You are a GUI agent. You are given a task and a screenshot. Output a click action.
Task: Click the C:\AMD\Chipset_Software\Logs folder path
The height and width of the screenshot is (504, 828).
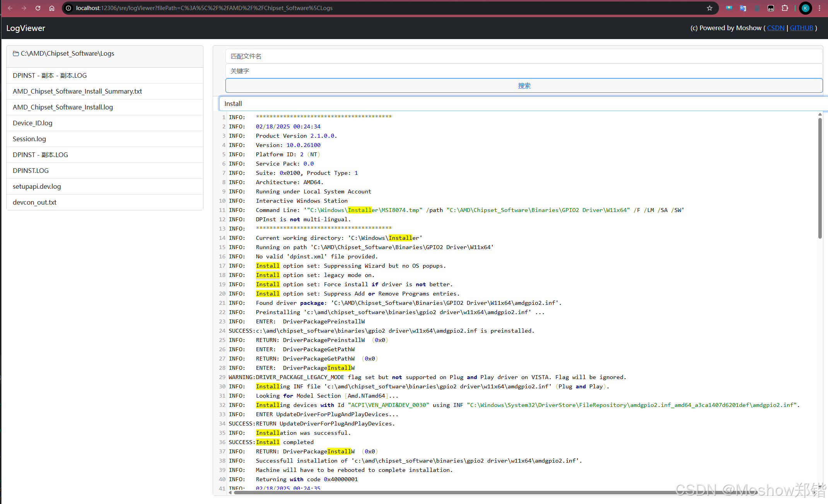pyautogui.click(x=67, y=53)
